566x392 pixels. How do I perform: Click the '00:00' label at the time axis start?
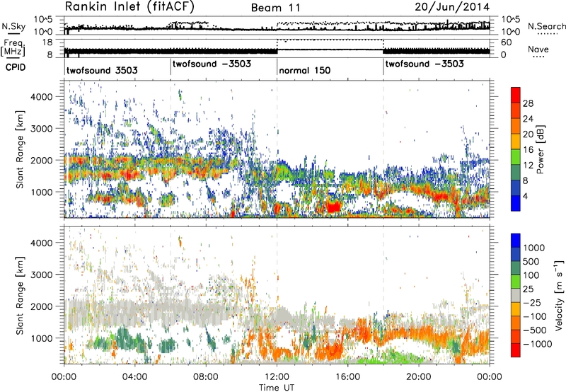click(64, 377)
